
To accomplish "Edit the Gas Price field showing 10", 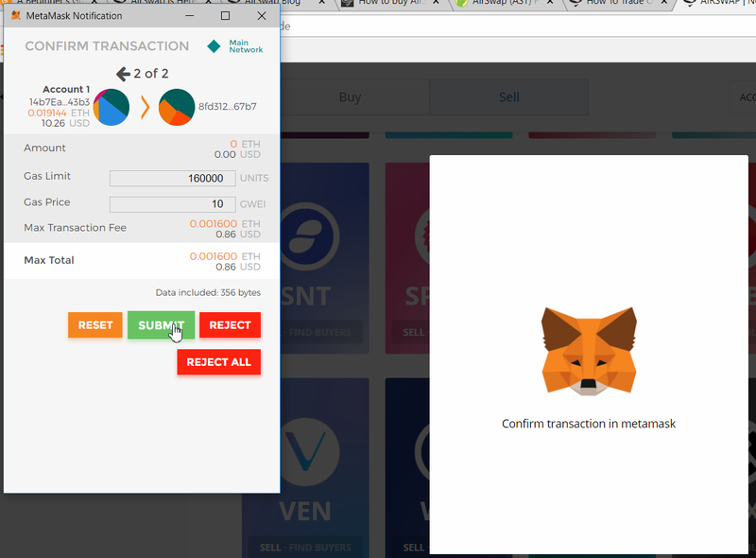I will [173, 204].
